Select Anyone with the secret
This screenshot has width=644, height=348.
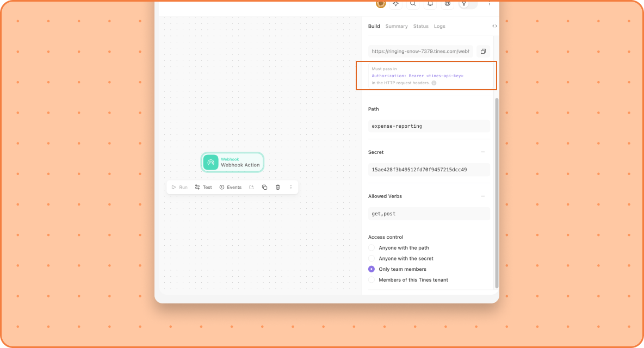coord(371,258)
